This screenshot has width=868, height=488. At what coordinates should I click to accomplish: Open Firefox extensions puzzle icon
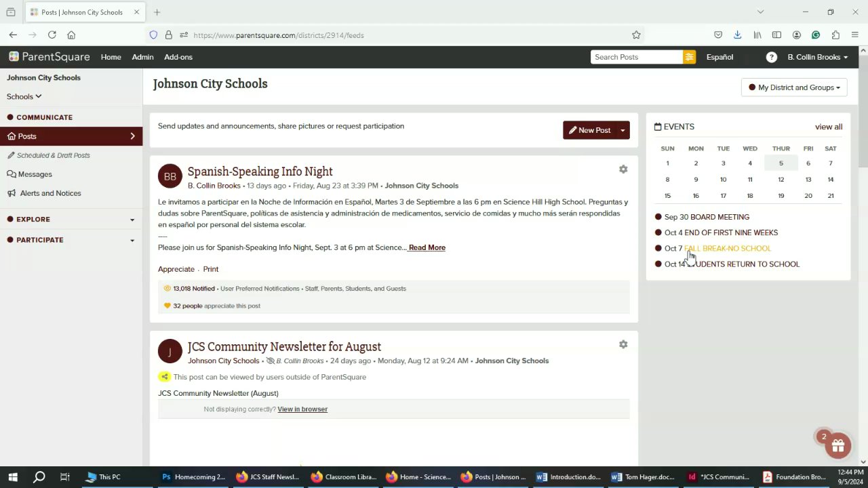[x=835, y=35]
